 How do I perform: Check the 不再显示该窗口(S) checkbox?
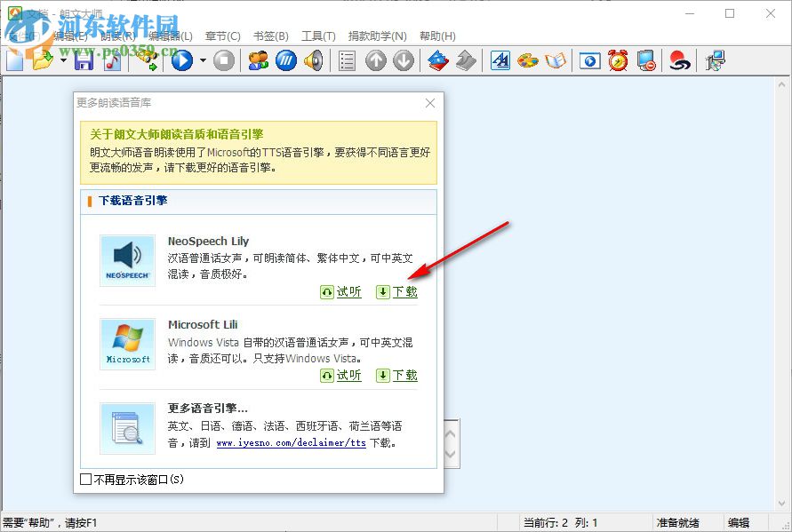86,479
